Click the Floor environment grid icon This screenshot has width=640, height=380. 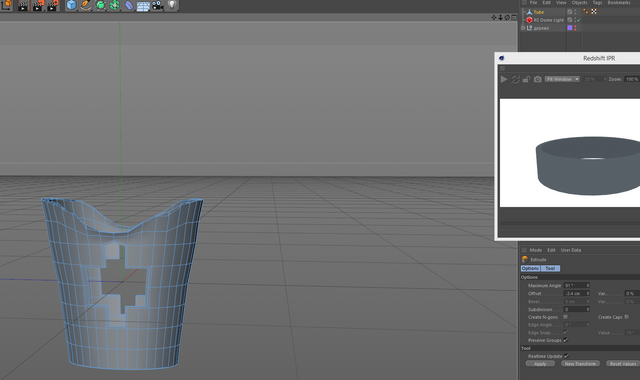point(143,6)
